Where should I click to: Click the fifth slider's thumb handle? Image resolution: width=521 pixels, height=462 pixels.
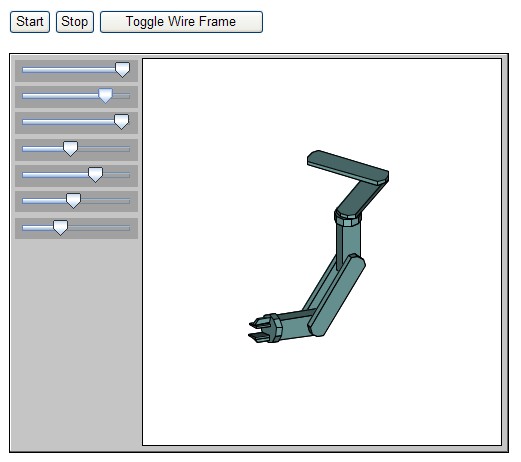(95, 175)
